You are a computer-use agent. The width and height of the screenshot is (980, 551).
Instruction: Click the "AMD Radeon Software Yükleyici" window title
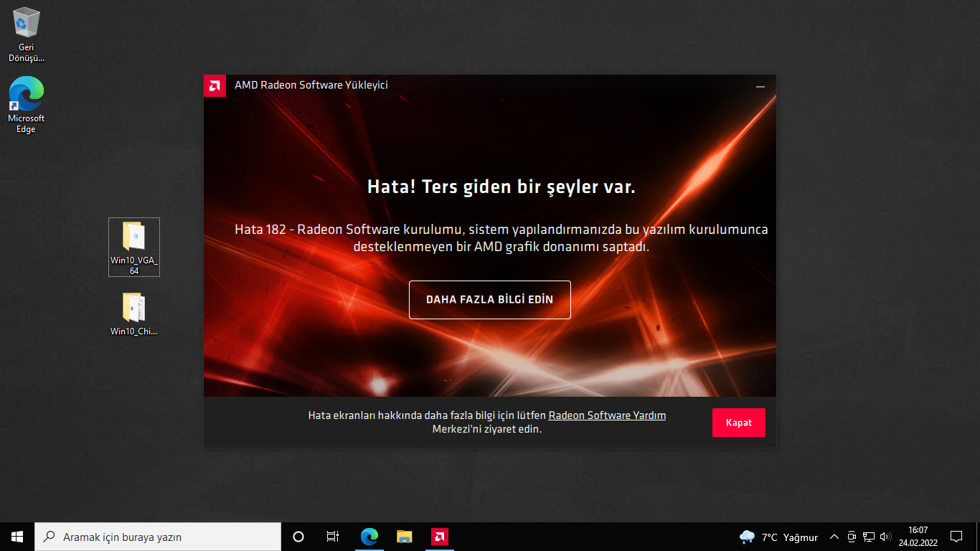(x=311, y=85)
